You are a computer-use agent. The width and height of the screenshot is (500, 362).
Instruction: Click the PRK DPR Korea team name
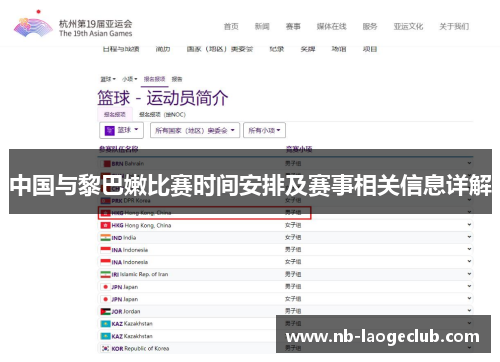(x=131, y=201)
